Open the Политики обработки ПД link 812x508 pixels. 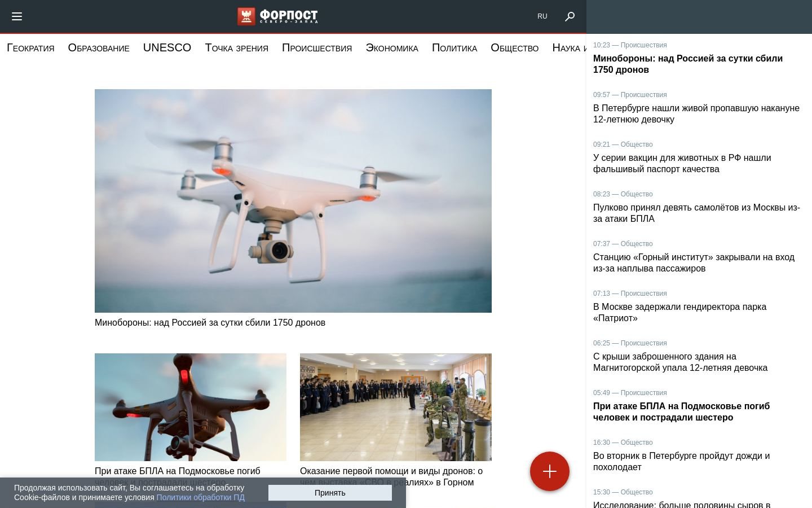click(x=201, y=497)
